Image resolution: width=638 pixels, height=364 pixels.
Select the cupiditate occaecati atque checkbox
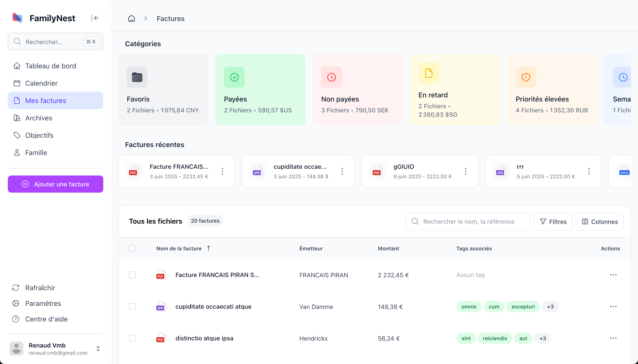point(132,307)
